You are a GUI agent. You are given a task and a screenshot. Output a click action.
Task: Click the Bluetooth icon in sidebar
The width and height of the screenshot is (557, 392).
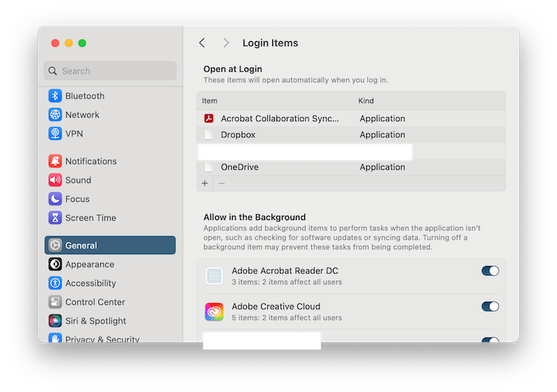point(55,96)
